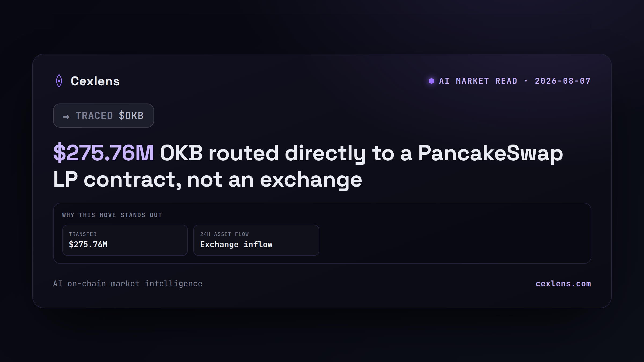Click the PancakeSwap headline text
644x362 pixels.
[x=491, y=153]
